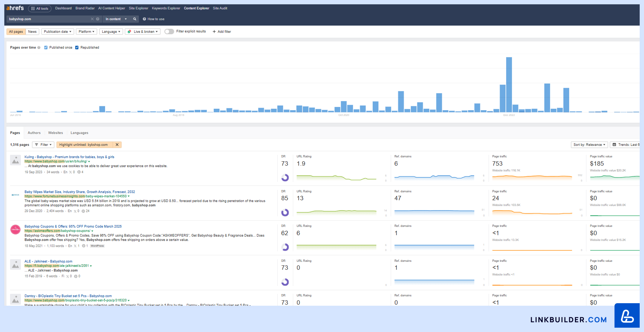Click the Ahrefs logo
Image resolution: width=644 pixels, height=332 pixels.
(x=15, y=8)
